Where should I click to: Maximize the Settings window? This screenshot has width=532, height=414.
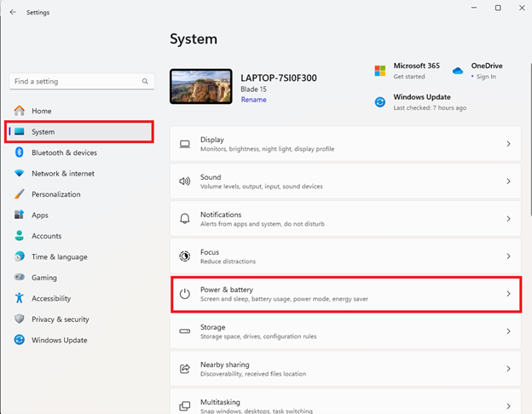tap(498, 8)
